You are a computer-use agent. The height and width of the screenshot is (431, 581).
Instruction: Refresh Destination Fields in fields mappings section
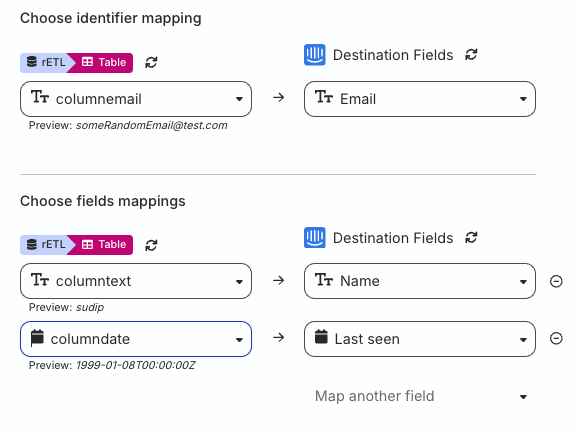(471, 238)
